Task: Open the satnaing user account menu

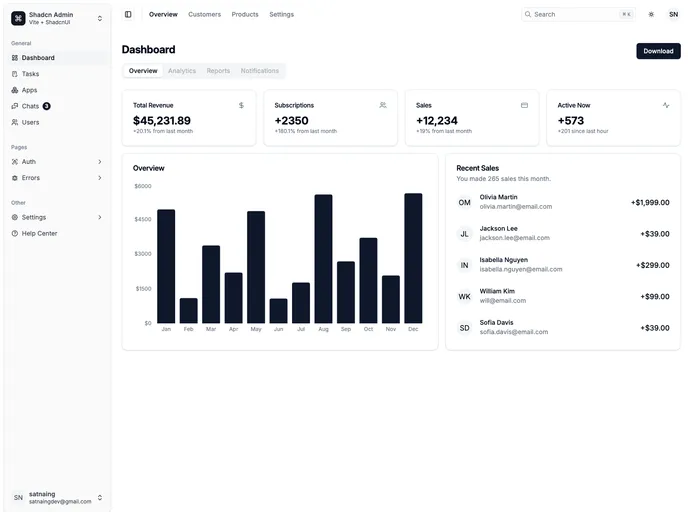Action: click(56, 497)
